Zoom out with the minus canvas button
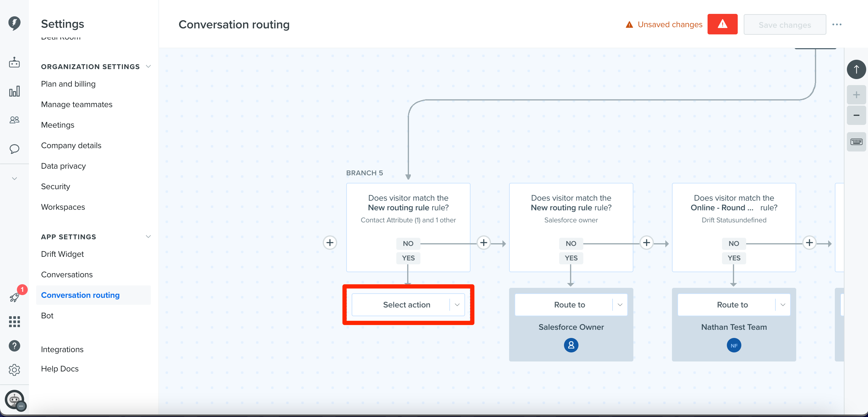Screen dimensions: 868x417 point(856,115)
